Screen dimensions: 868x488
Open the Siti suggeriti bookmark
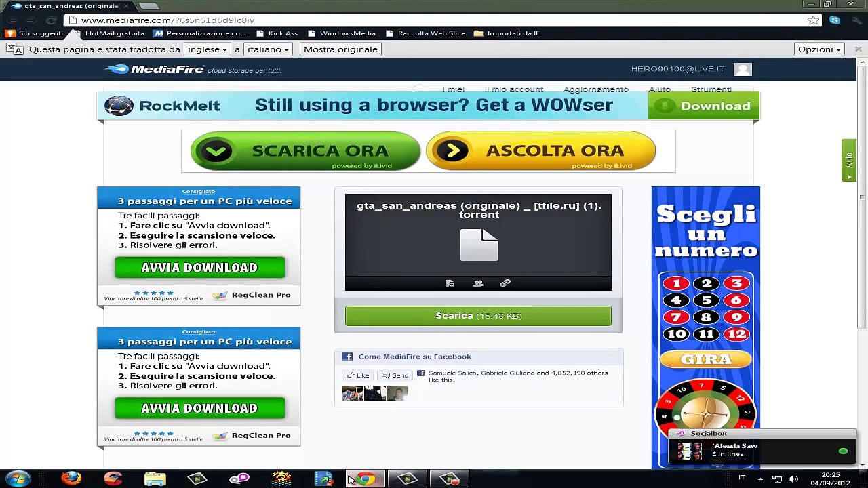(35, 33)
